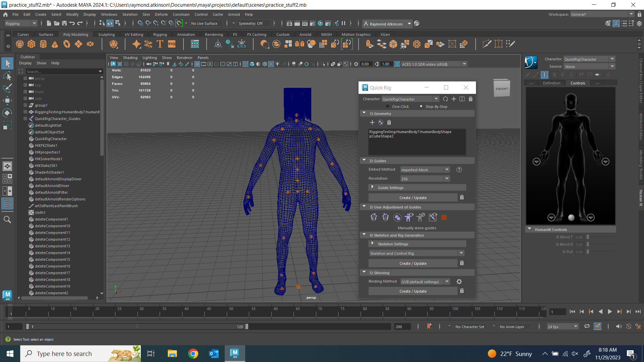Select the Move tool in toolbox
This screenshot has height=362, width=644.
point(7,100)
